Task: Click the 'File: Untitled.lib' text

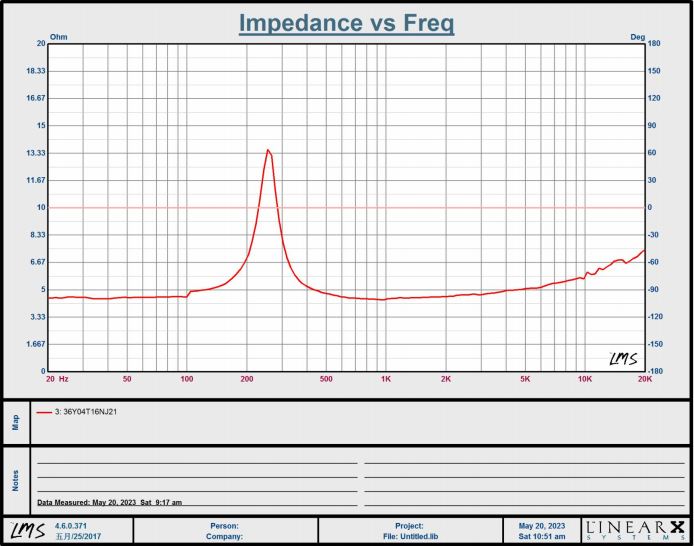Action: tap(410, 537)
